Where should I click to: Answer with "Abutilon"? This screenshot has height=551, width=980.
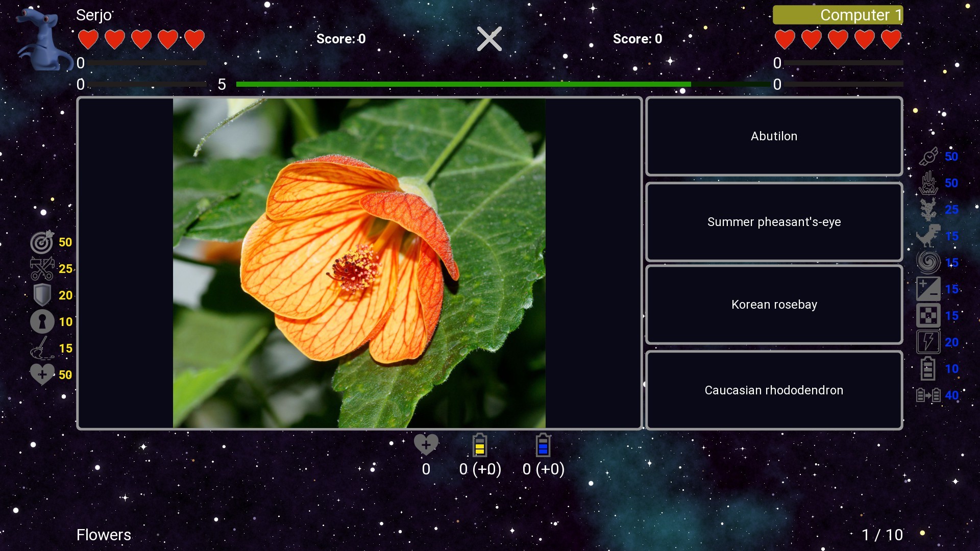(x=774, y=136)
